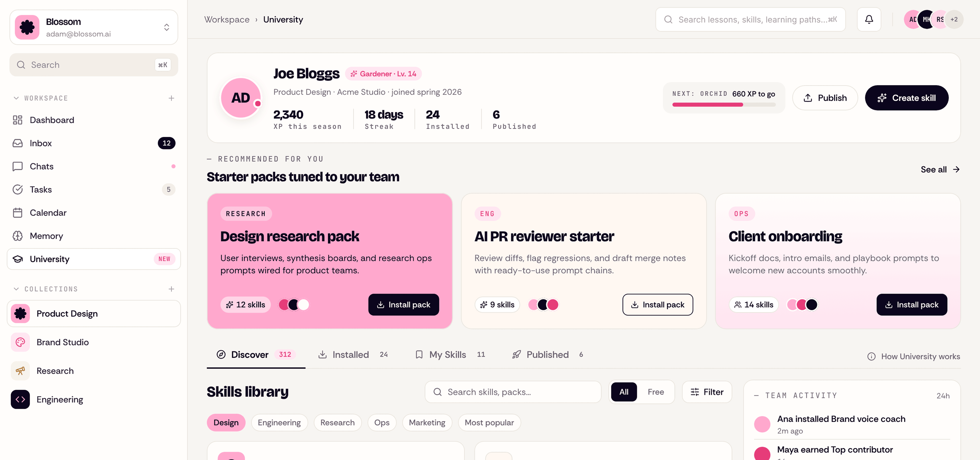Click the Gardener Lv. 14 badge
The image size is (980, 460).
coord(383,74)
